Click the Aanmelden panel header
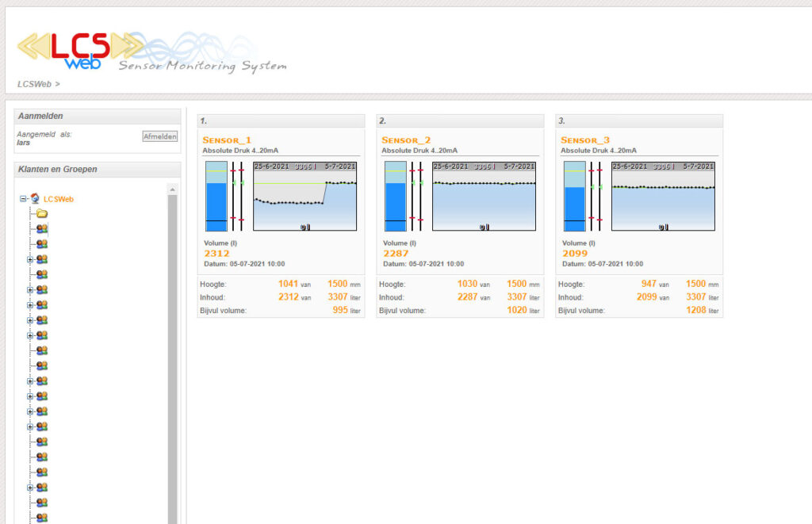 [x=98, y=116]
